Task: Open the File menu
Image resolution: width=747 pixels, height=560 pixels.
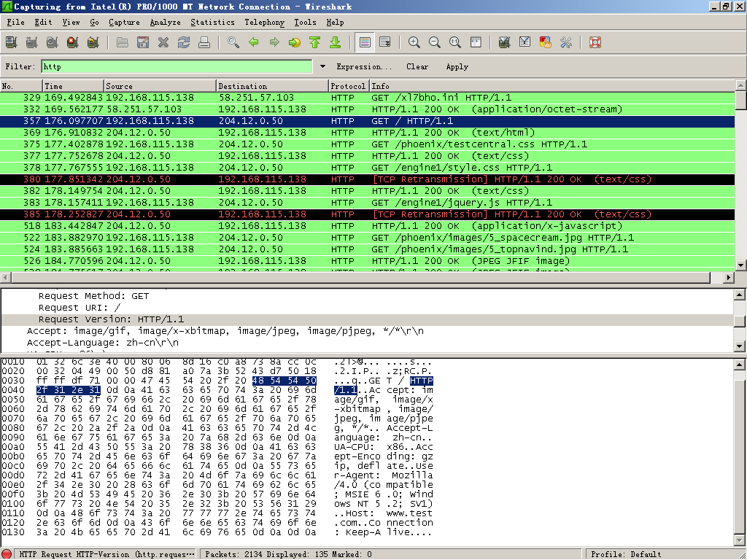Action: click(x=16, y=23)
